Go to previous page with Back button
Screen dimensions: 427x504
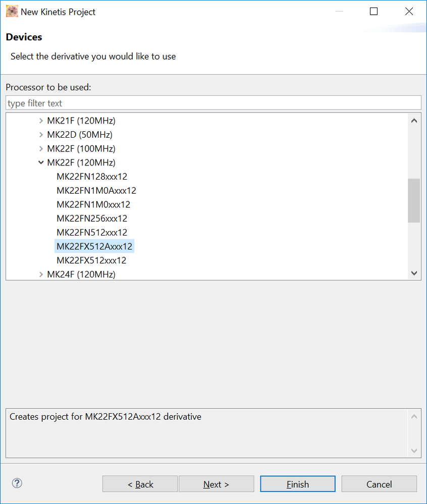pos(140,484)
